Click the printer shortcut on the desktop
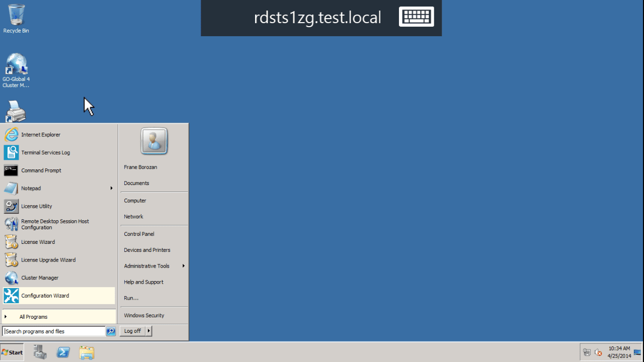 [16, 111]
